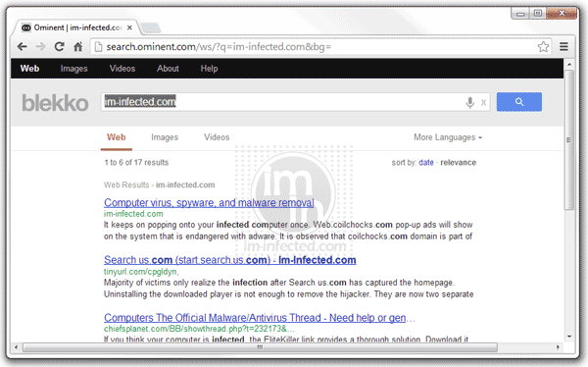Open Computer virus, spyware, and malware removal

(x=209, y=203)
